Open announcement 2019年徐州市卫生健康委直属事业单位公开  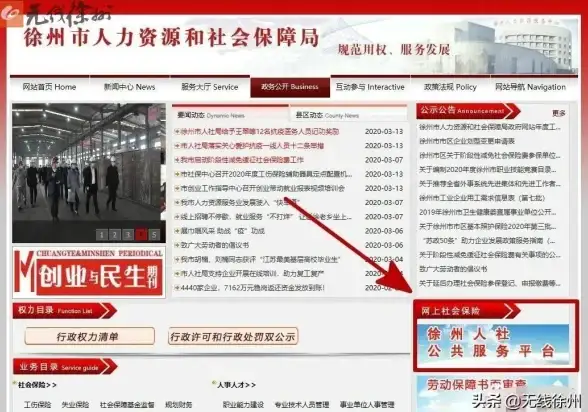coord(488,213)
